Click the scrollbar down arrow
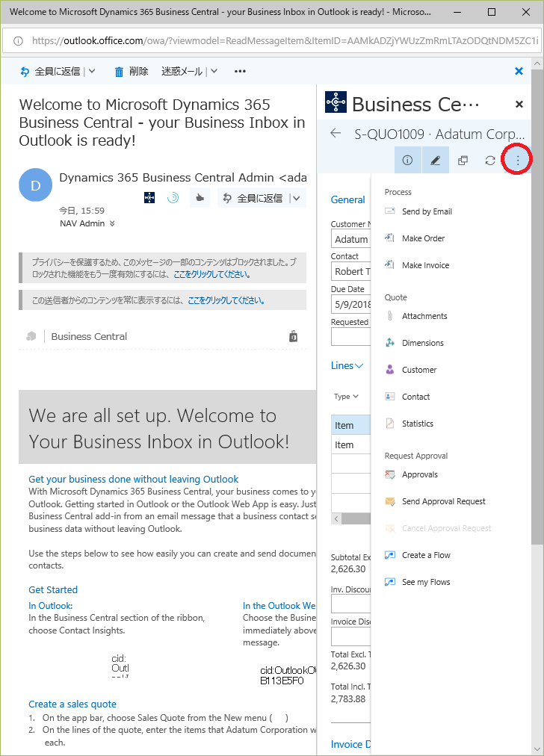Screen dimensions: 544x756 click(x=537, y=749)
